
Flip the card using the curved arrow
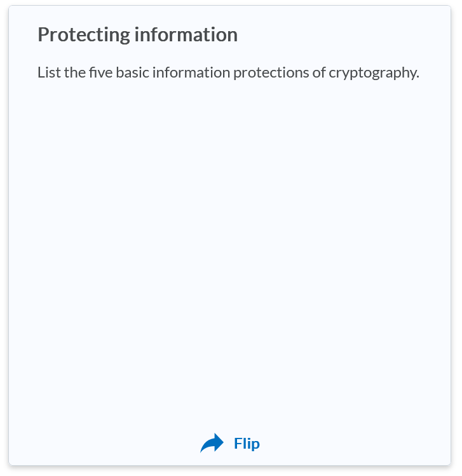212,443
